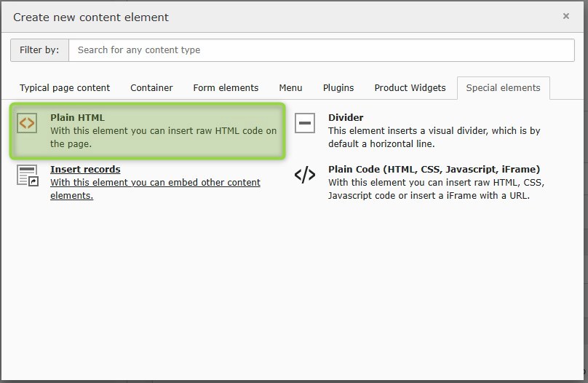The image size is (588, 383).
Task: Choose the Plain HTML title text
Action: coord(77,117)
